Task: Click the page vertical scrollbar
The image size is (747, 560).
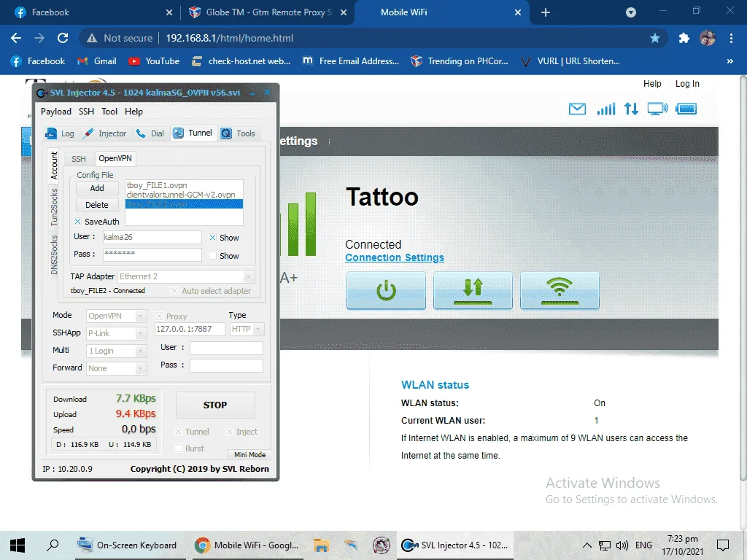Action: tap(743, 279)
